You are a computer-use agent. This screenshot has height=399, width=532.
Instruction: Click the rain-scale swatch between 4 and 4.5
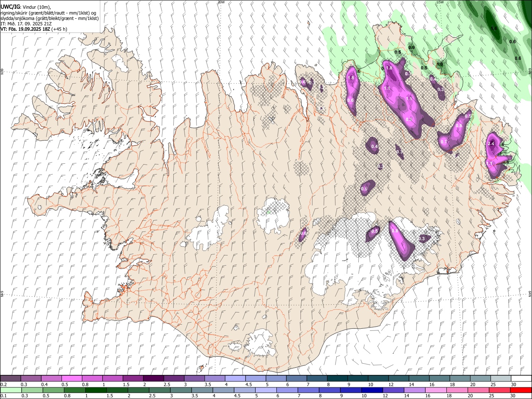tap(223, 390)
